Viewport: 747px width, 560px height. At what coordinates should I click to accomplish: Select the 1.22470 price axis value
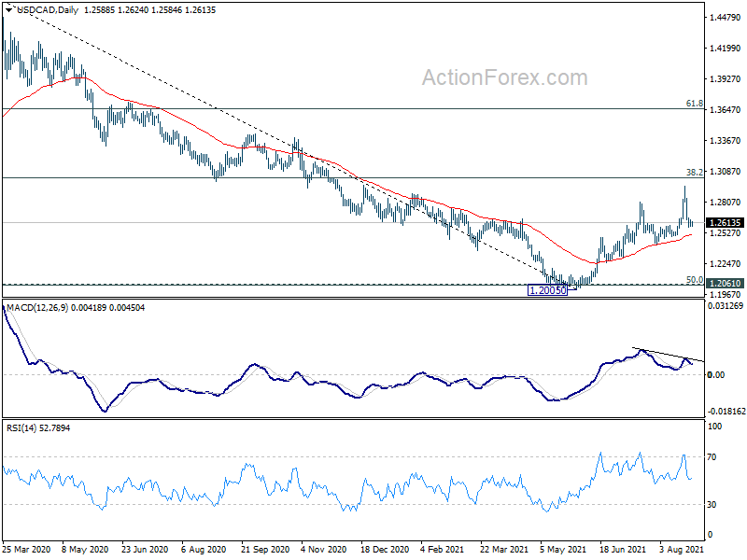click(726, 264)
